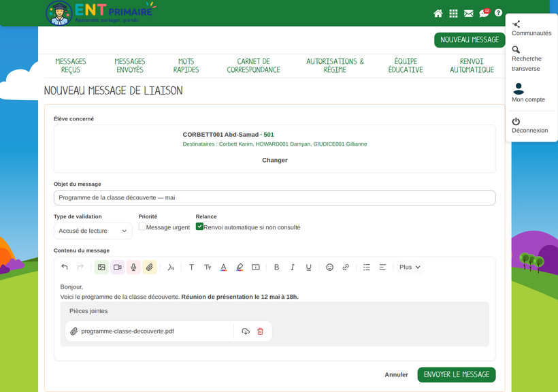Open Communautés in the side menu

pyautogui.click(x=531, y=29)
